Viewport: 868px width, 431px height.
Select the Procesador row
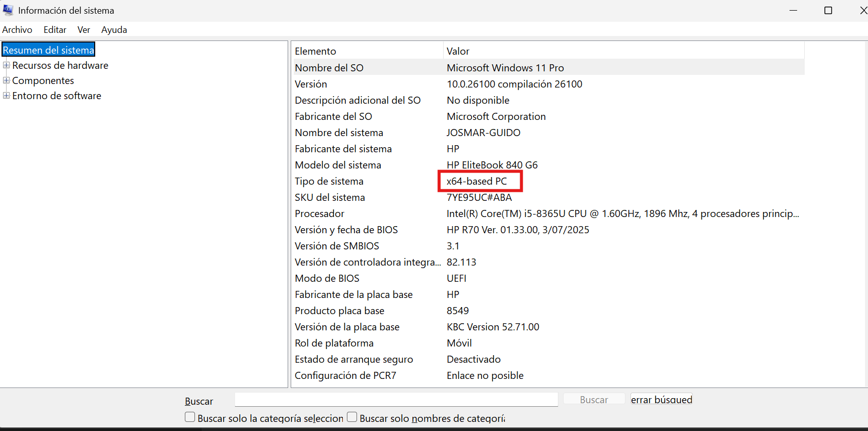(x=320, y=213)
